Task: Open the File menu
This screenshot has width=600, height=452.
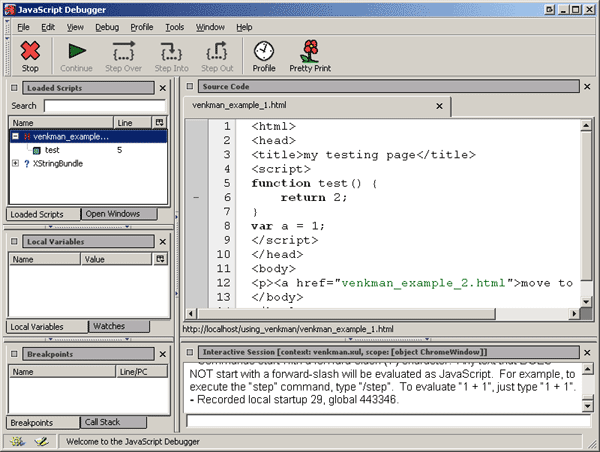Action: coord(23,27)
